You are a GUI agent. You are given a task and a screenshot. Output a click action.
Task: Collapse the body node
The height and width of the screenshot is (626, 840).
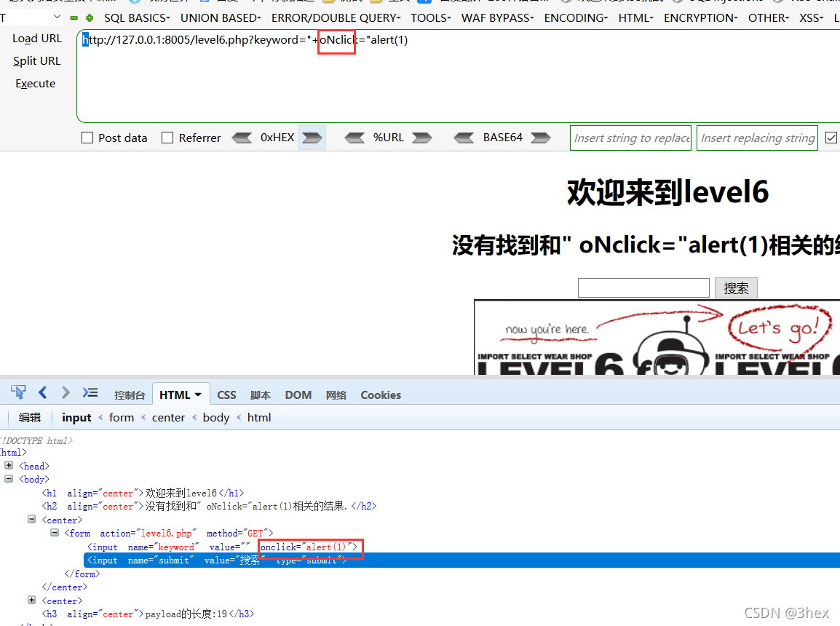tap(9, 479)
